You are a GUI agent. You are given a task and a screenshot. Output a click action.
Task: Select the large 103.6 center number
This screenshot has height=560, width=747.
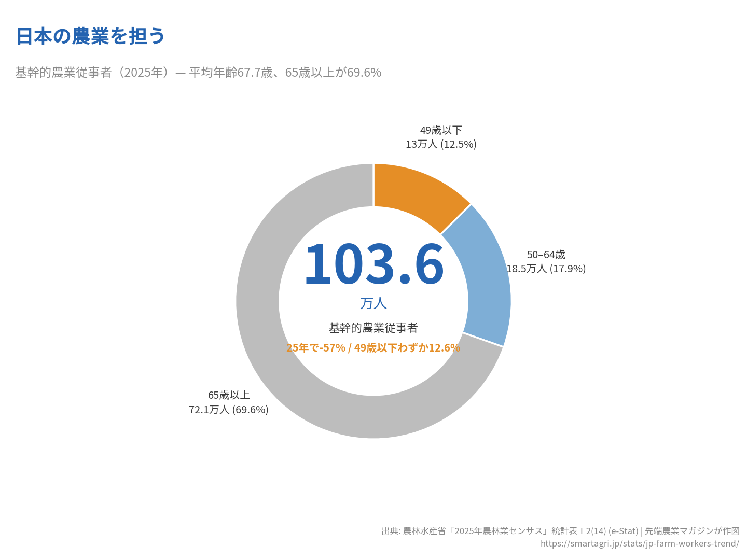(374, 265)
